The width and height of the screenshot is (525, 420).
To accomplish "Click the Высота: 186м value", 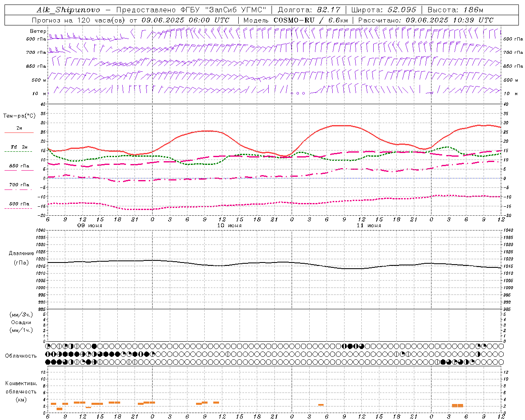I will click(x=455, y=10).
